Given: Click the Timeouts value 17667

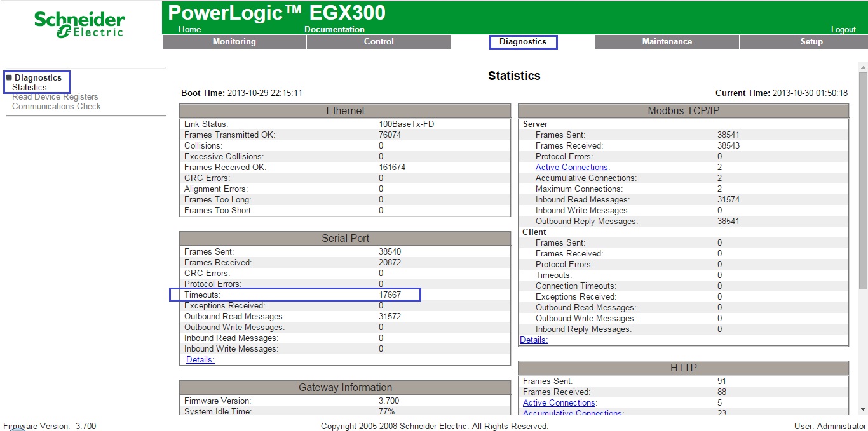Looking at the screenshot, I should [x=390, y=295].
